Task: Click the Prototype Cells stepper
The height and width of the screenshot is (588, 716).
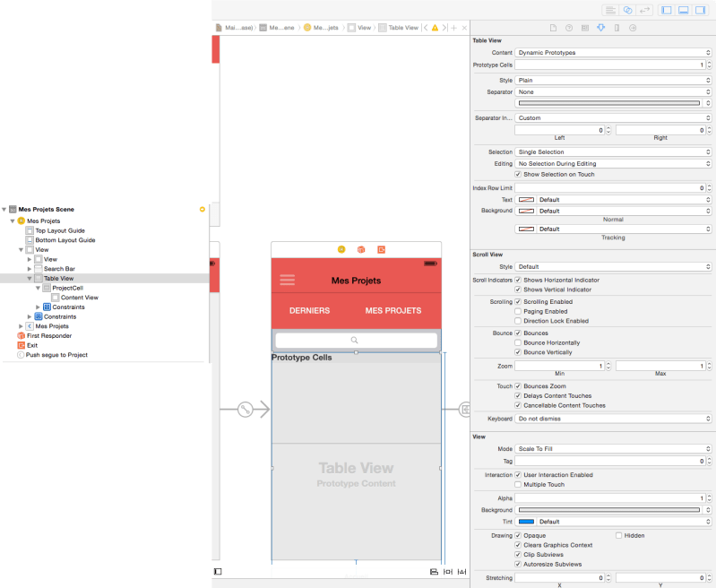Action: click(x=709, y=65)
